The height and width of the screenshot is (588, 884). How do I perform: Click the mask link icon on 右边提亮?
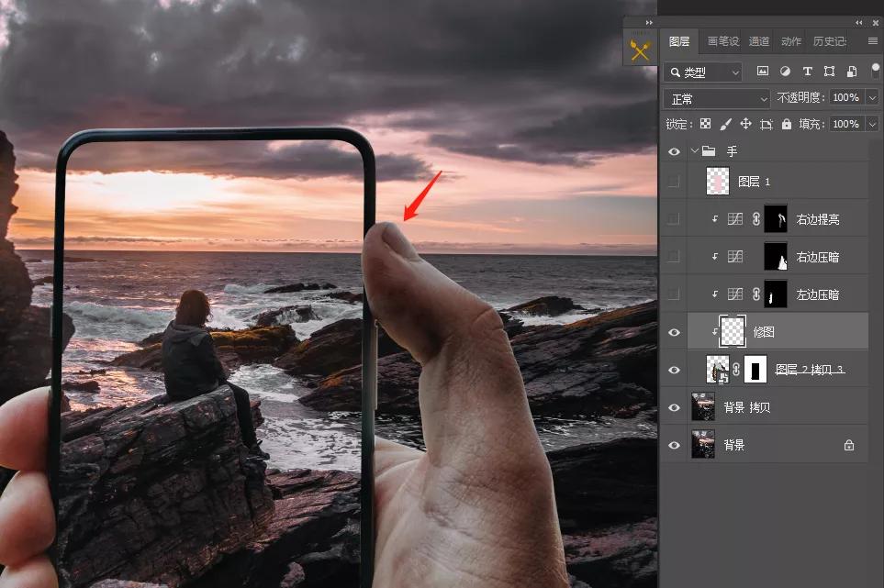[755, 218]
